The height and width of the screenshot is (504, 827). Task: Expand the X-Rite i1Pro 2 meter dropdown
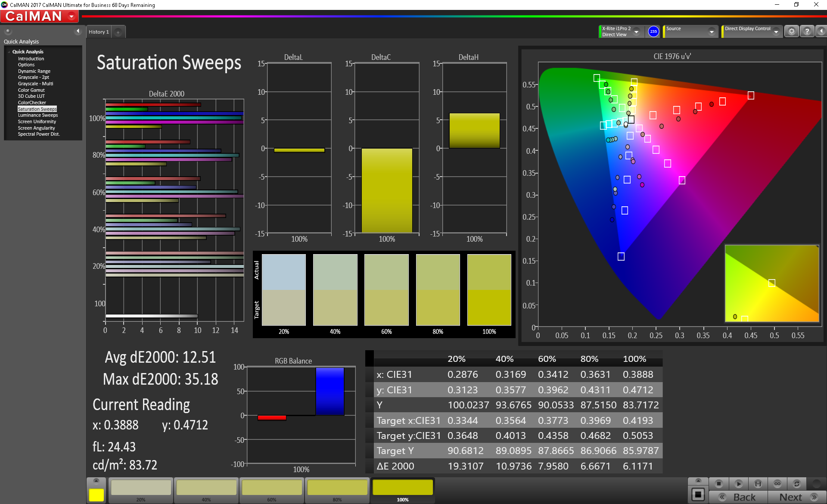coord(636,32)
